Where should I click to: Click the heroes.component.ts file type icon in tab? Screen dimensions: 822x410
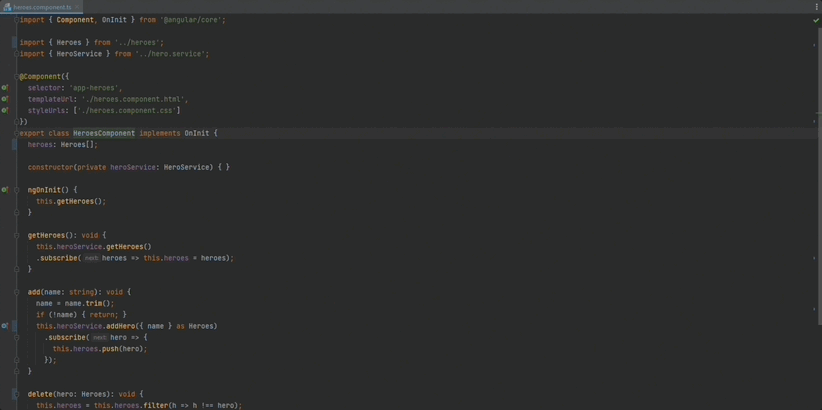tap(7, 7)
